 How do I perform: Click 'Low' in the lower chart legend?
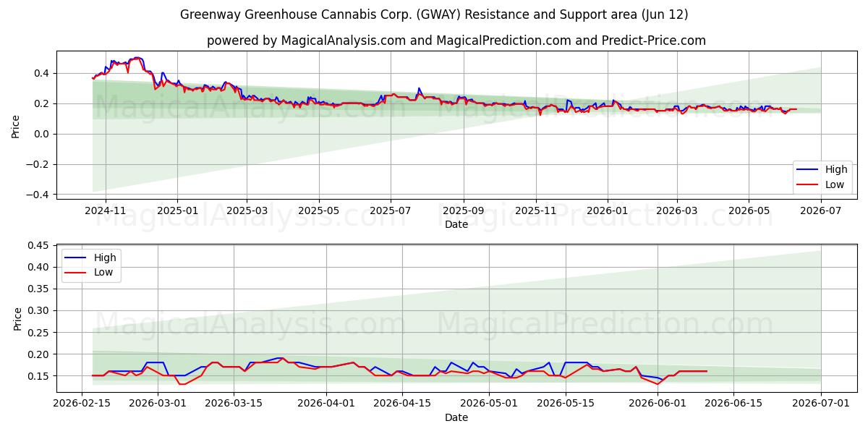click(104, 273)
